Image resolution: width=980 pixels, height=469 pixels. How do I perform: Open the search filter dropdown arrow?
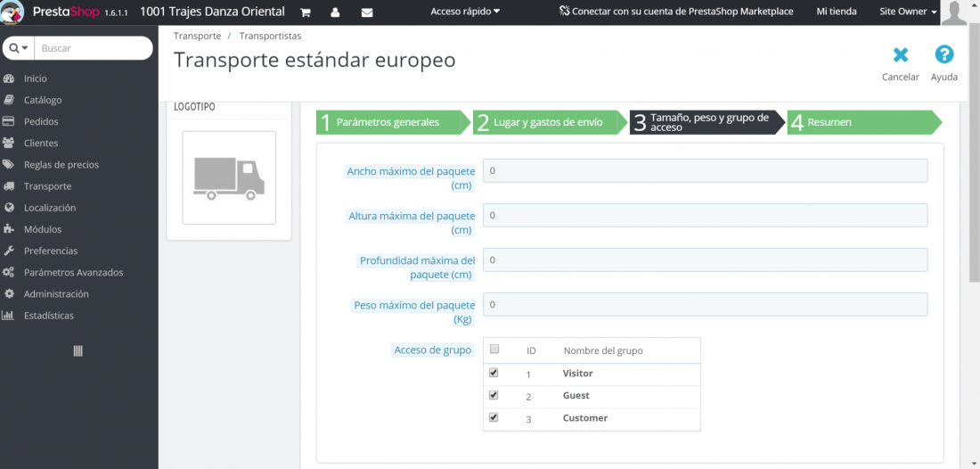coord(19,48)
